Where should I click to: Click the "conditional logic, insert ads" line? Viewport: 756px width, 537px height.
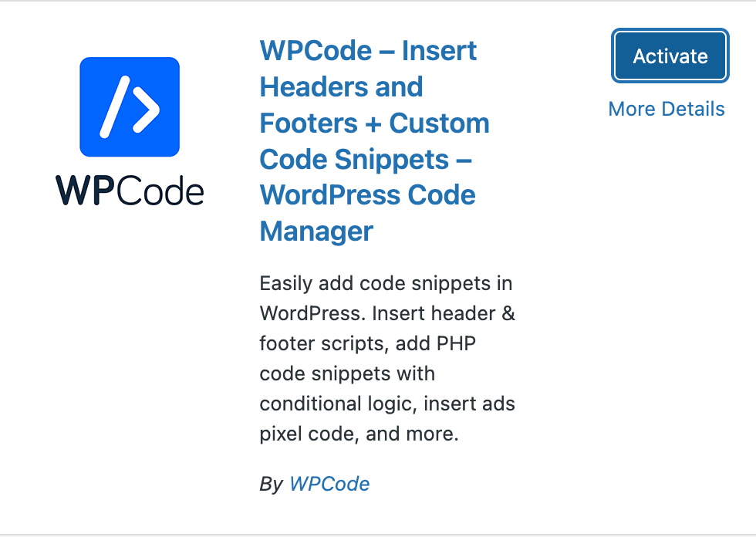(x=387, y=404)
